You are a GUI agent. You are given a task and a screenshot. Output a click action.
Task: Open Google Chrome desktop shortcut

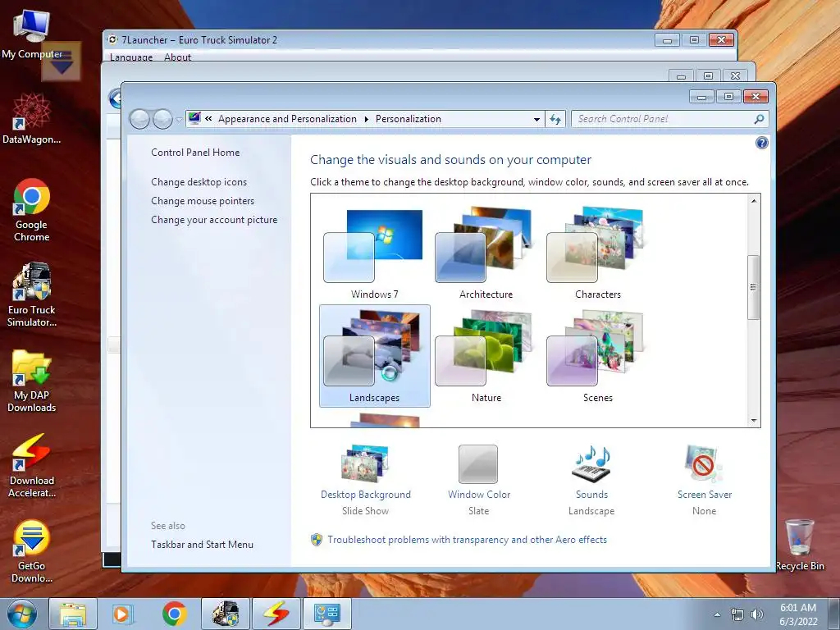(x=32, y=210)
